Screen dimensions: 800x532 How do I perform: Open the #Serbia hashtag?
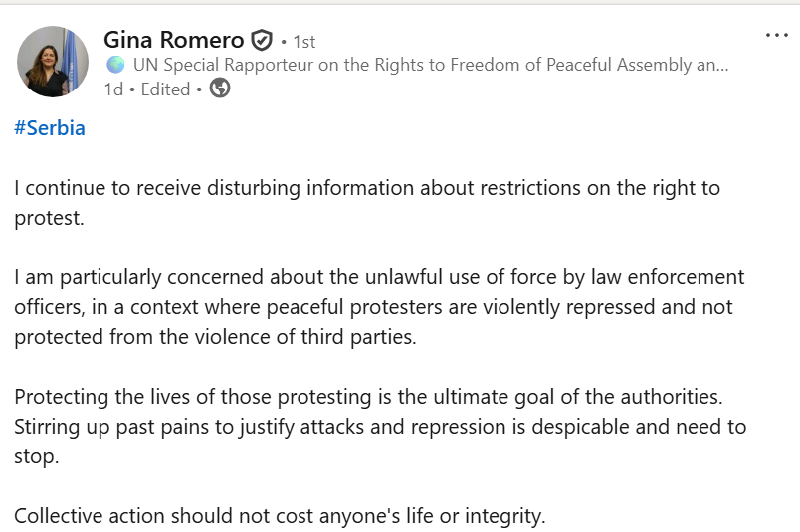pos(50,128)
